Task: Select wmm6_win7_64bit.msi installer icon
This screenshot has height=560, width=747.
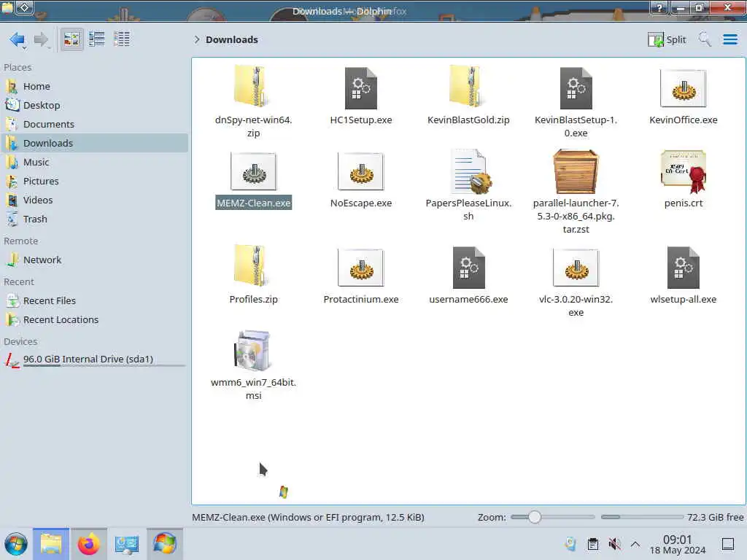Action: tap(253, 350)
